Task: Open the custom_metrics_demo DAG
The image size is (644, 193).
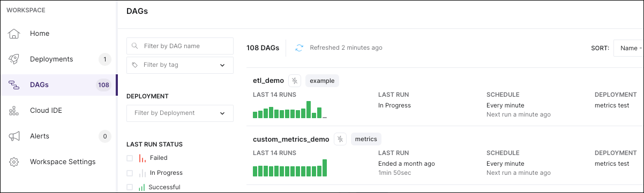Action: click(x=291, y=139)
